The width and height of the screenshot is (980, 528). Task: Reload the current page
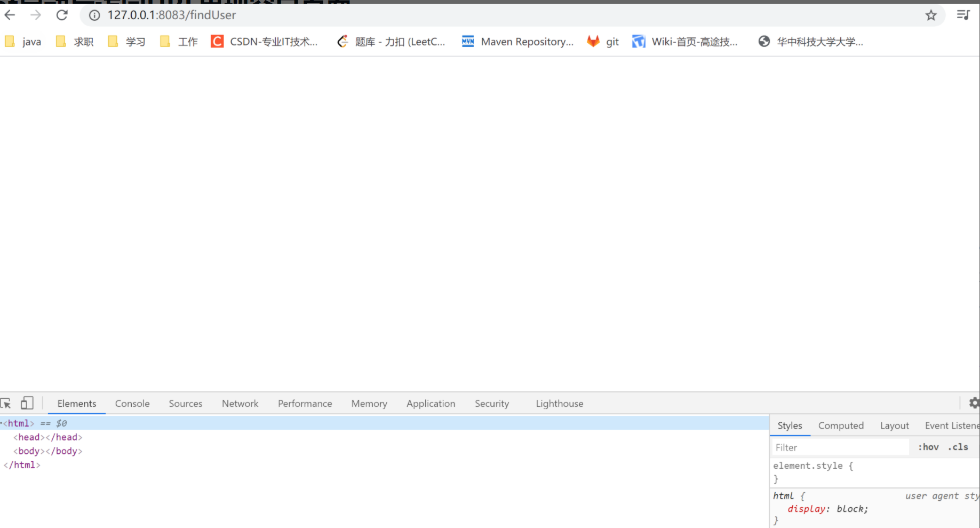point(61,15)
